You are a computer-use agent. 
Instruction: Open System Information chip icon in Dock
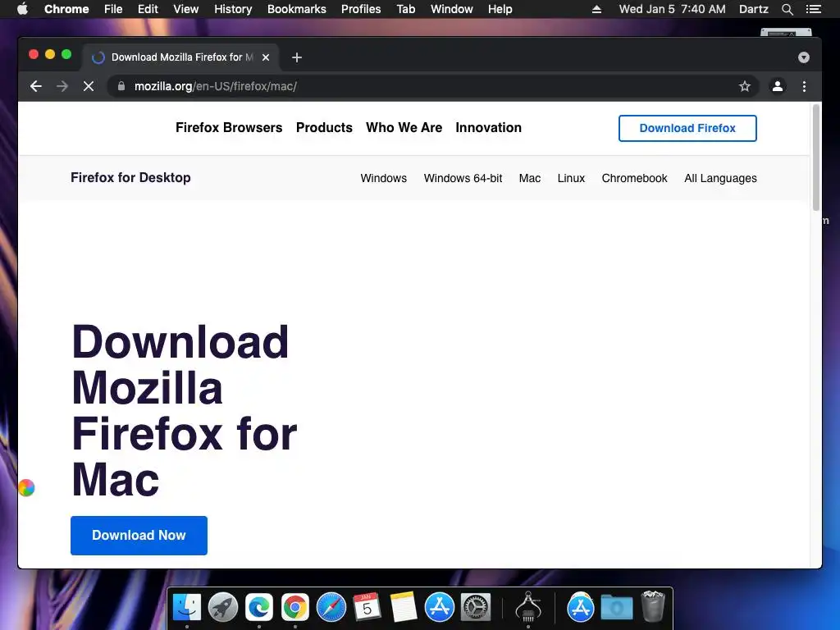pos(528,608)
